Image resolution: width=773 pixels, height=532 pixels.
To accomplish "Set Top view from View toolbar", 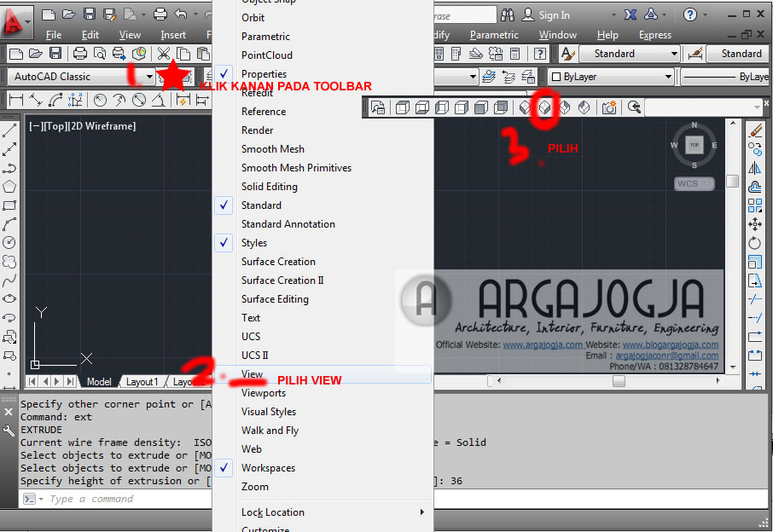I will (403, 107).
